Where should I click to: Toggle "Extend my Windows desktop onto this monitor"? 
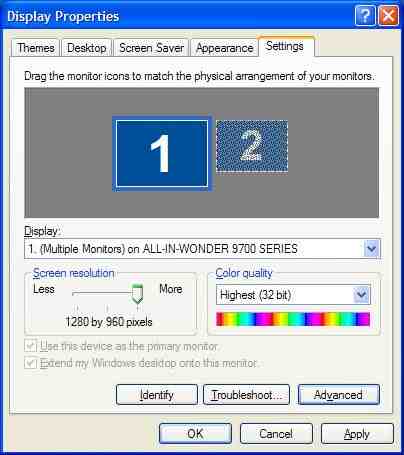point(30,363)
